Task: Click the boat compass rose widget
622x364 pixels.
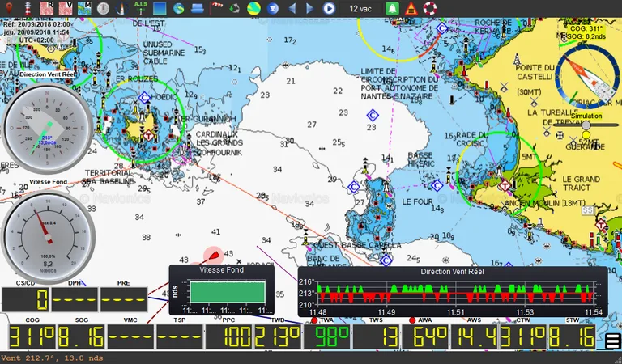Action: pos(587,77)
